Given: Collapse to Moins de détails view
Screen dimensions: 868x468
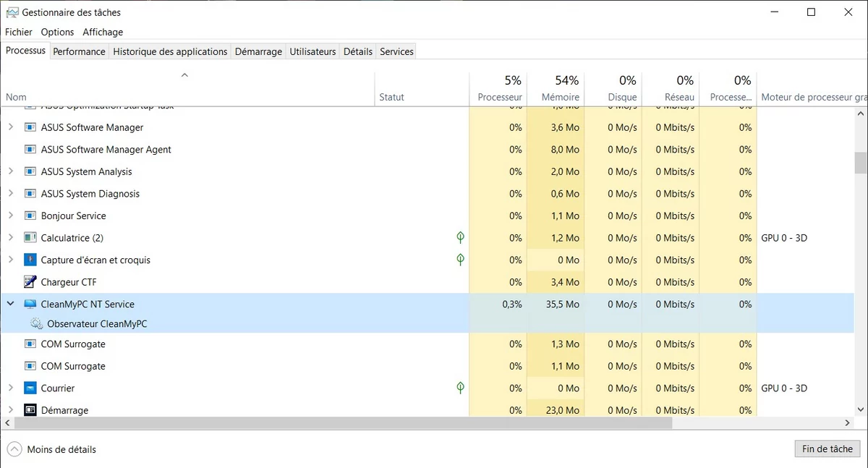Looking at the screenshot, I should click(x=52, y=449).
